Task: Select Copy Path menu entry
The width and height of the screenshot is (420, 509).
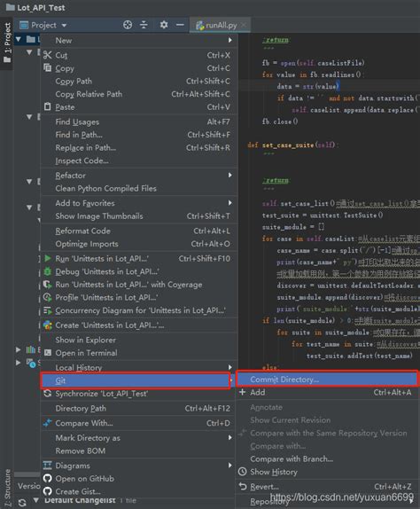Action: click(x=139, y=82)
